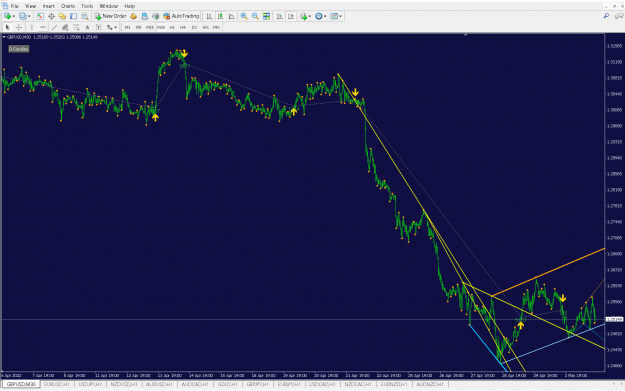
Task: Open the Charts menu
Action: click(x=68, y=6)
